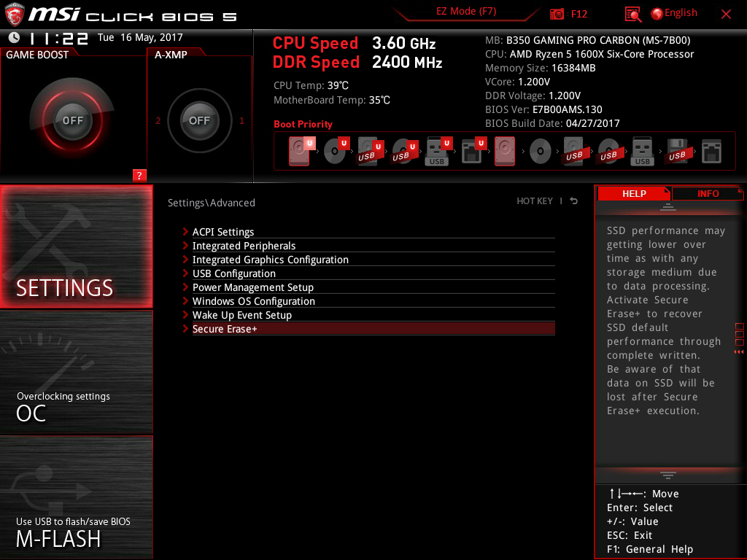Viewport: 747px width, 560px height.
Task: Click the F12 screenshot label
Action: pos(578,15)
